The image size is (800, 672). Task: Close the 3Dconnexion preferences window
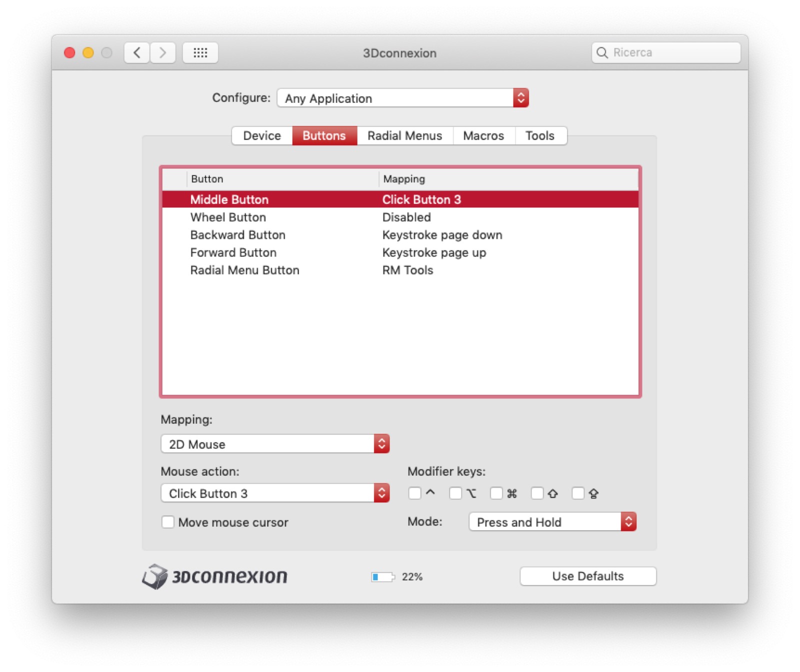[x=69, y=52]
